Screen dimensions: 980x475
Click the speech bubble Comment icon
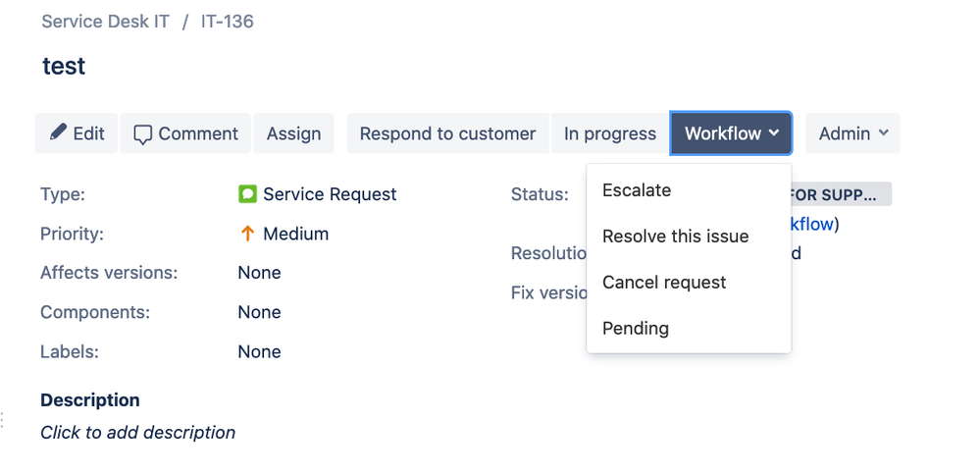point(143,134)
